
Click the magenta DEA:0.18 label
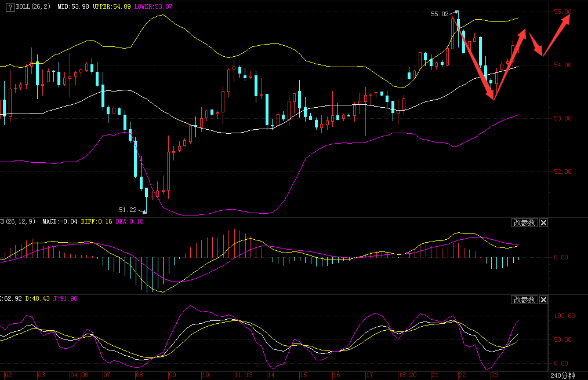pyautogui.click(x=130, y=221)
